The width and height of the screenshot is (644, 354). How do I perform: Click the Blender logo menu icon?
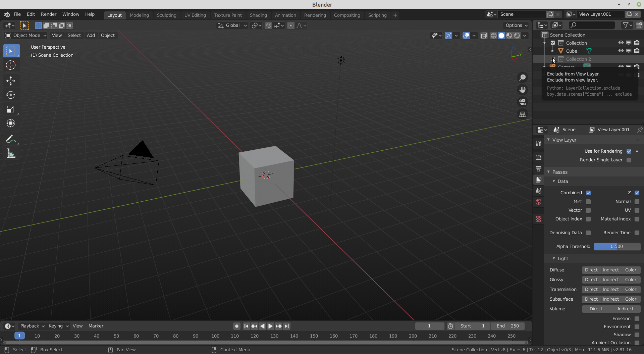click(x=7, y=14)
